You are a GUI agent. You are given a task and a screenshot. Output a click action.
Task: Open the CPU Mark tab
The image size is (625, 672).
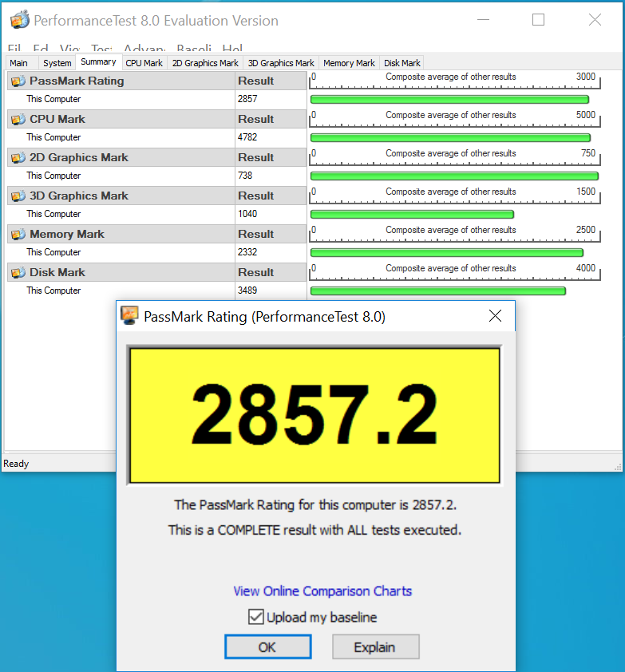144,63
